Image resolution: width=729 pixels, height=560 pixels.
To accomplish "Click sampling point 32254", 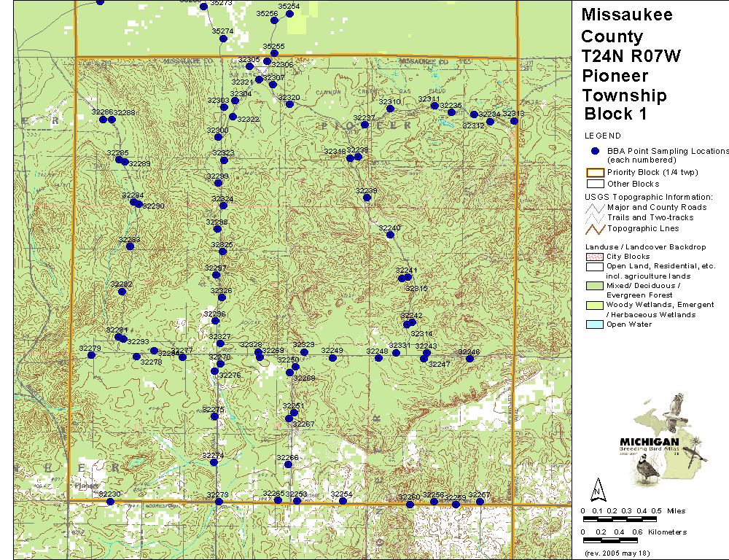I will coord(343,500).
